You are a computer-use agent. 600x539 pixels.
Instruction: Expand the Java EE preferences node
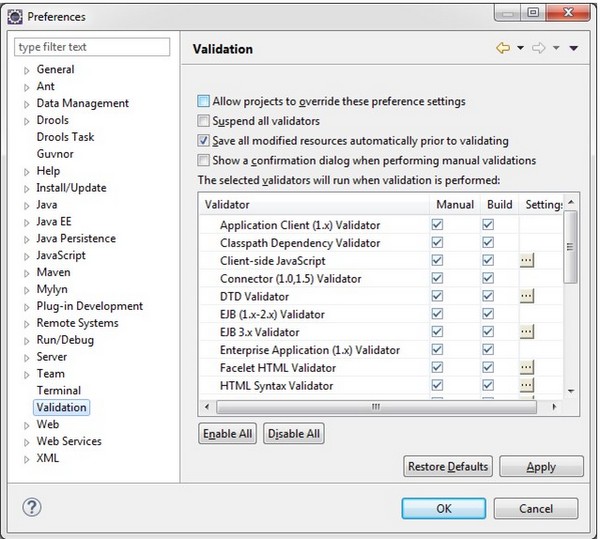coord(26,222)
